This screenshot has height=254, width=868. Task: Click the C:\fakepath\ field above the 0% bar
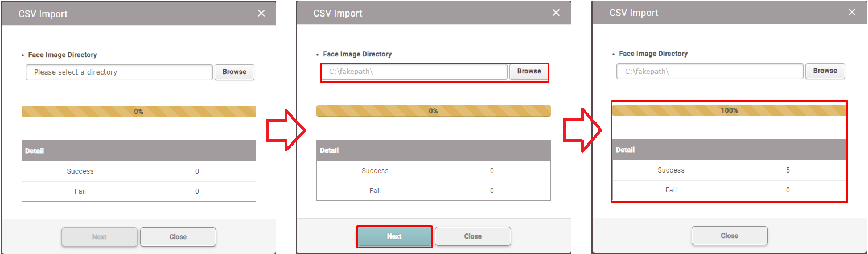pyautogui.click(x=414, y=72)
